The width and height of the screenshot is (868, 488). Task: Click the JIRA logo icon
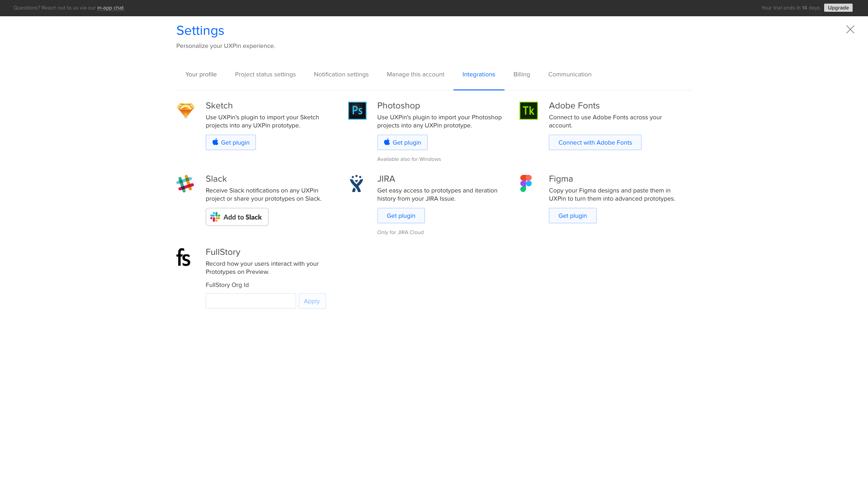pyautogui.click(x=357, y=183)
